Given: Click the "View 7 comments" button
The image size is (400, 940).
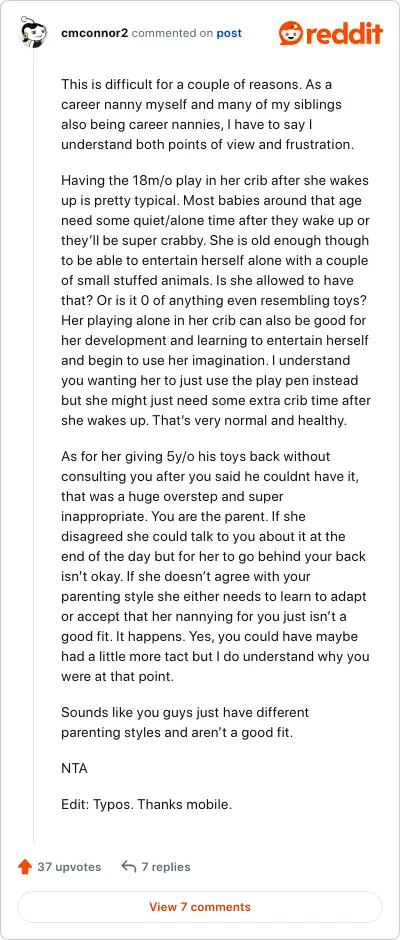Looking at the screenshot, I should (200, 906).
